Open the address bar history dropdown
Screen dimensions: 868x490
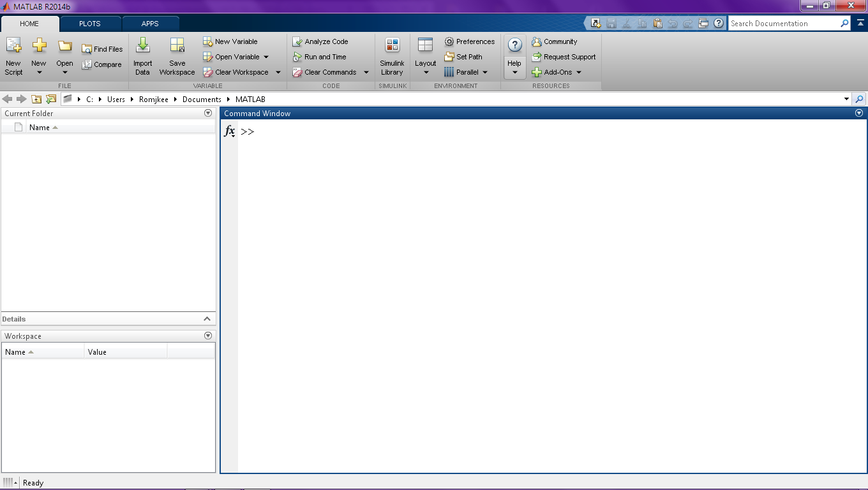(847, 99)
